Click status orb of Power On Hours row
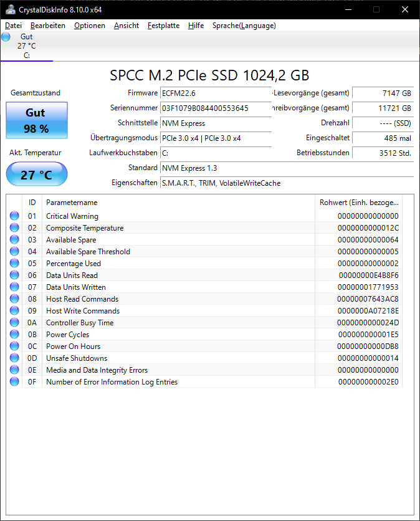 click(x=14, y=347)
